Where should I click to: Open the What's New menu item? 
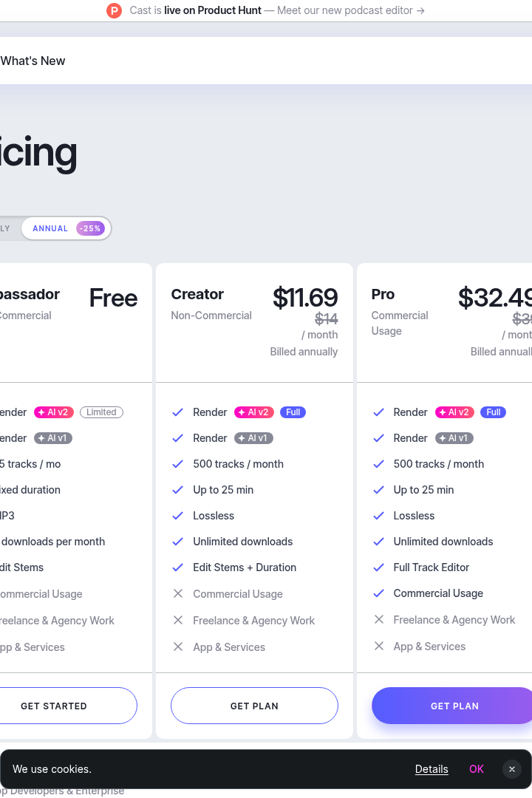pyautogui.click(x=33, y=61)
